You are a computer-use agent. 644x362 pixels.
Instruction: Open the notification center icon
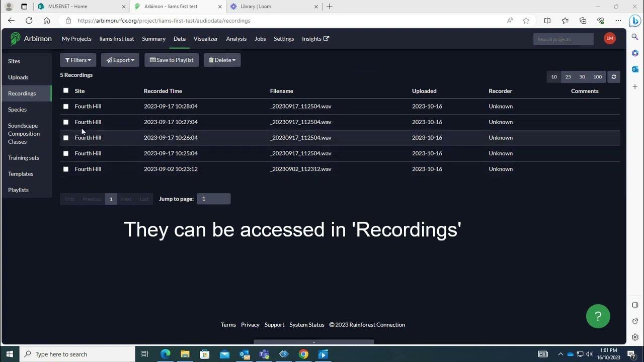point(631,354)
